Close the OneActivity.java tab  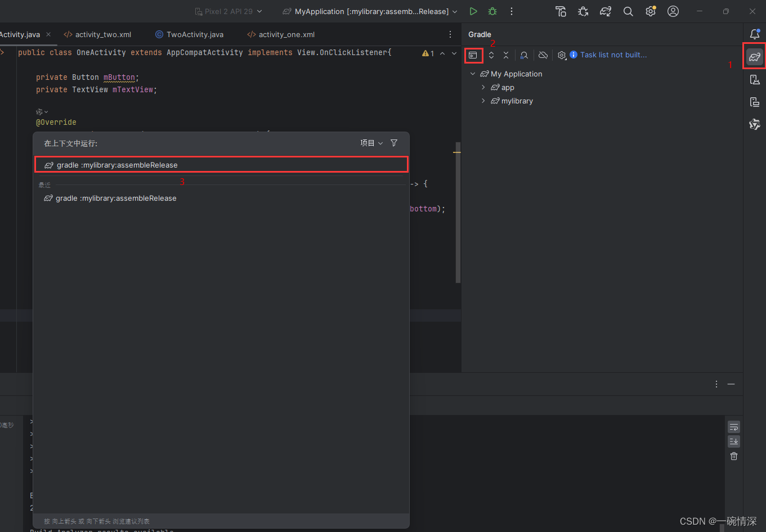coord(48,34)
